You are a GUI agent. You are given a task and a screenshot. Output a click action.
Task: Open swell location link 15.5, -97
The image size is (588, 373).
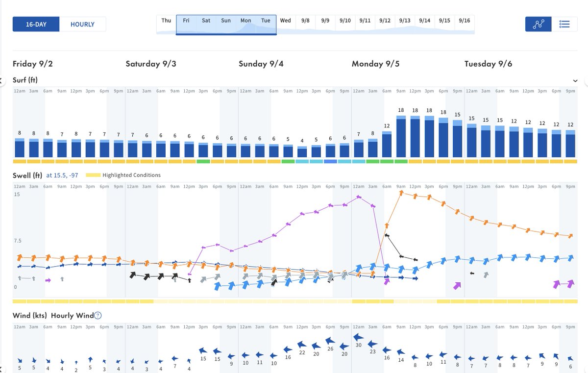coord(62,175)
